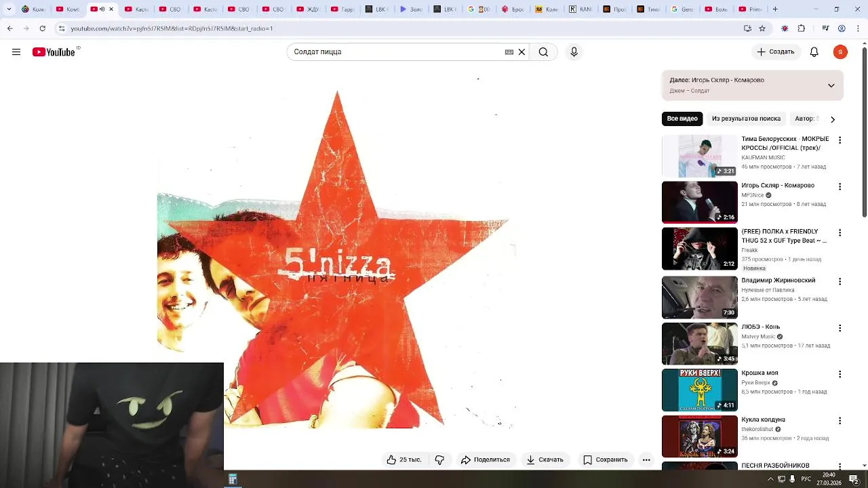
Task: Expand the Далее playlist panel chevron
Action: [x=831, y=85]
